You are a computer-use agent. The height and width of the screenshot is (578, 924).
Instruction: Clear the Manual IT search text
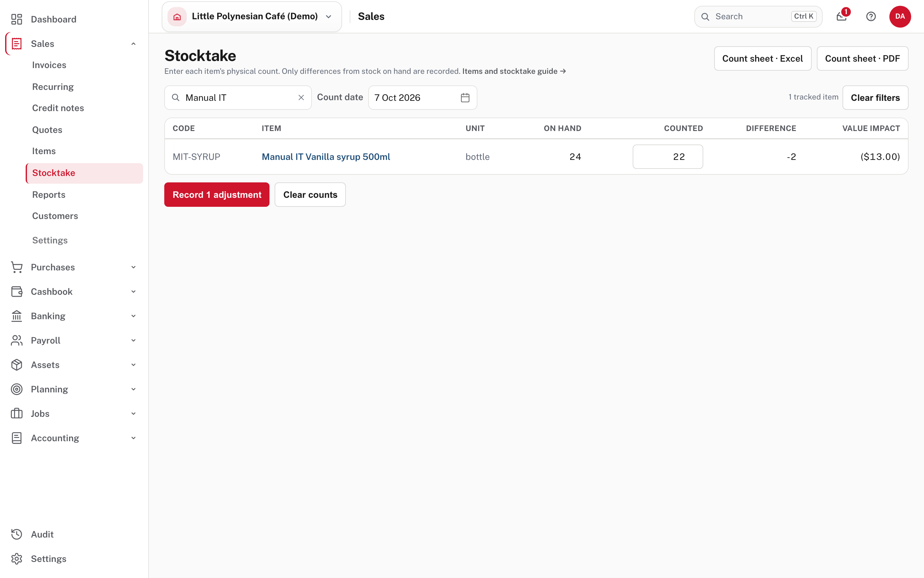click(x=301, y=98)
